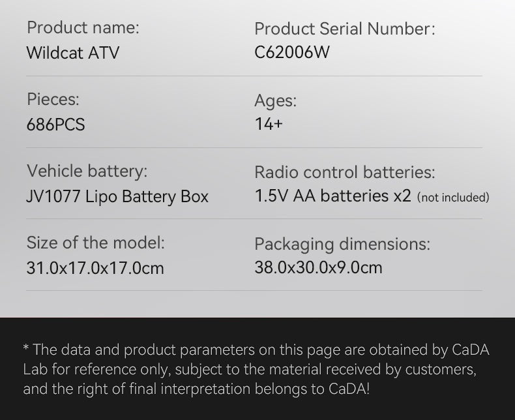Click the disclaimer line starting "Lab for reference only"
The height and width of the screenshot is (420, 515).
250,370
